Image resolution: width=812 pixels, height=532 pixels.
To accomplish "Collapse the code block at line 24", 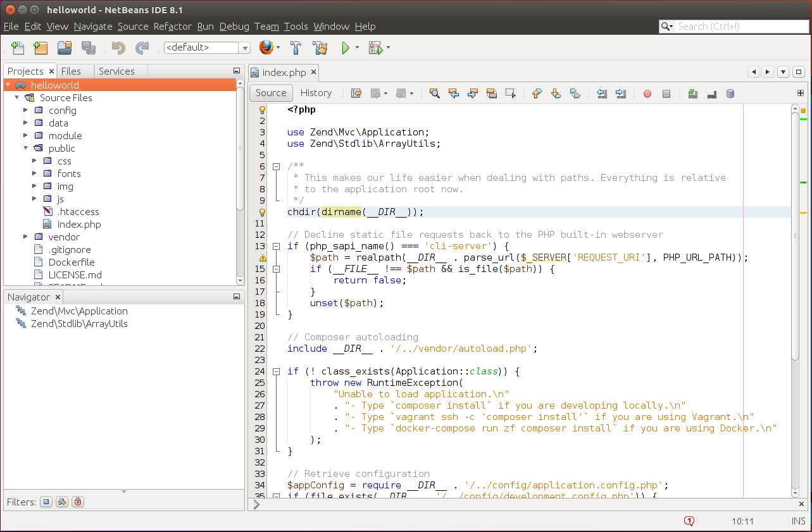I will coord(276,371).
